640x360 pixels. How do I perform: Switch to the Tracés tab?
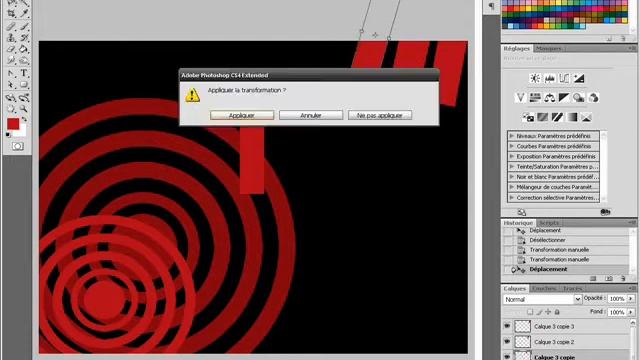(573, 288)
